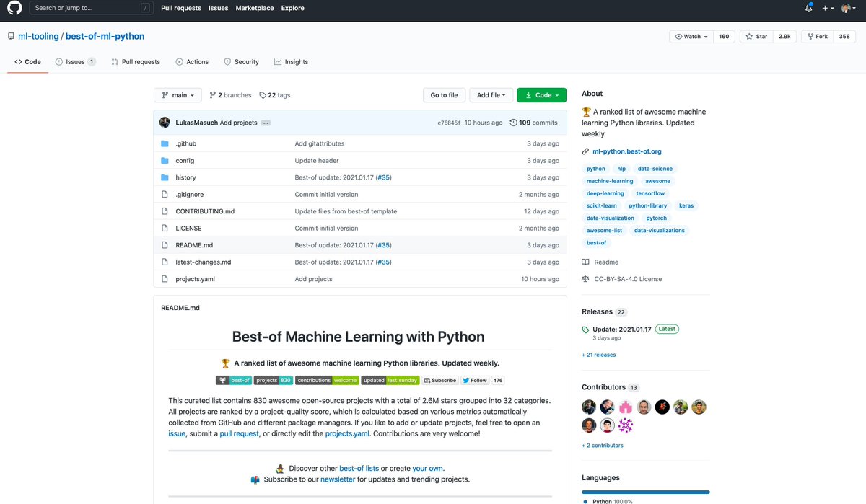The image size is (866, 504).
Task: View 2 branches
Action: click(230, 95)
